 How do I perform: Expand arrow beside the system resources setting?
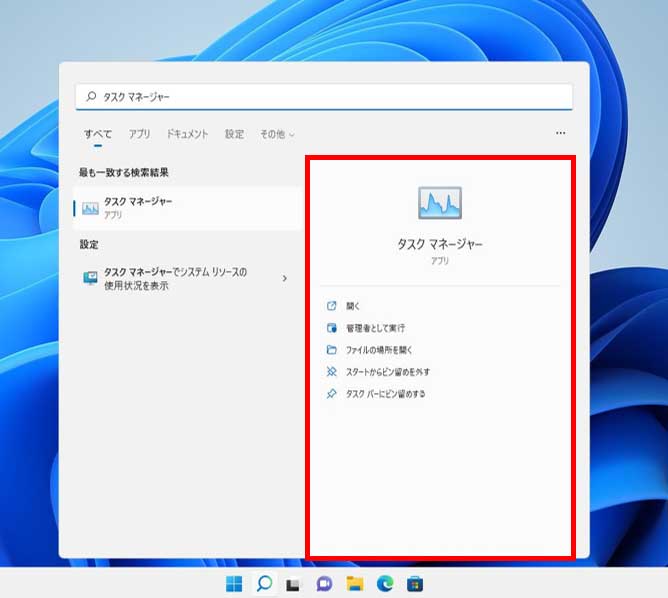[285, 278]
